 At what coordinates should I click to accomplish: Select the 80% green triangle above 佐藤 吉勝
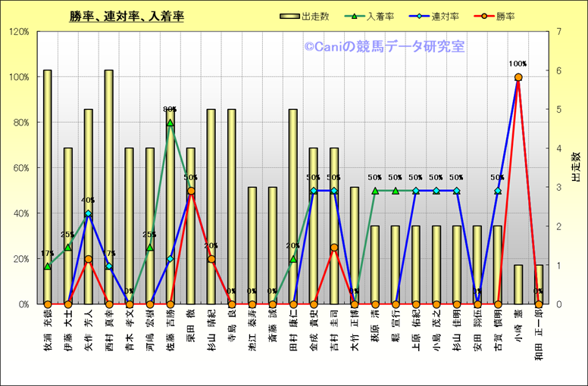tap(170, 123)
